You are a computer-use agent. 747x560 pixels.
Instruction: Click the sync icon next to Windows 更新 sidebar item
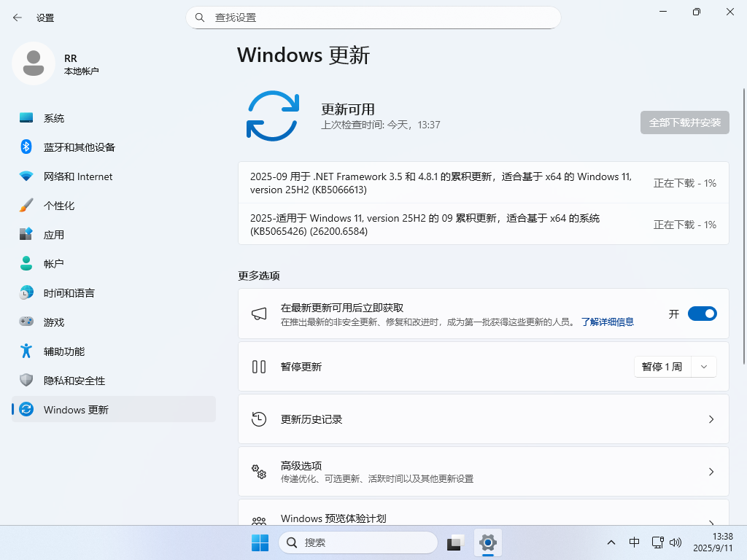(26, 409)
